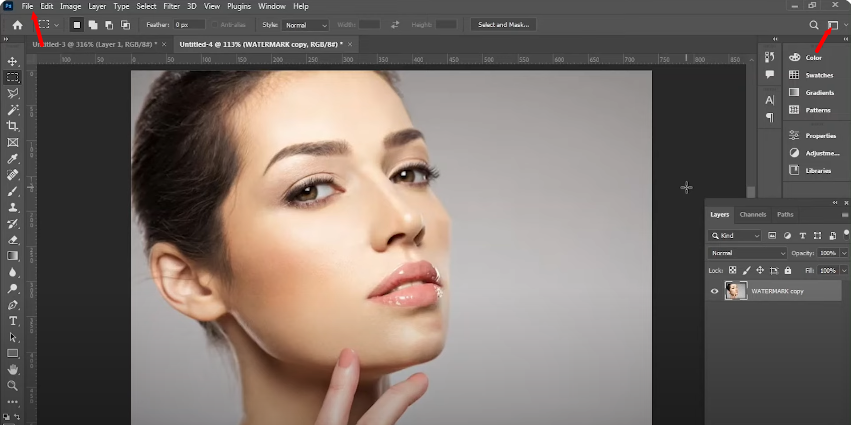Select the Rectangular Marquee tool in the toolbox

[12, 78]
